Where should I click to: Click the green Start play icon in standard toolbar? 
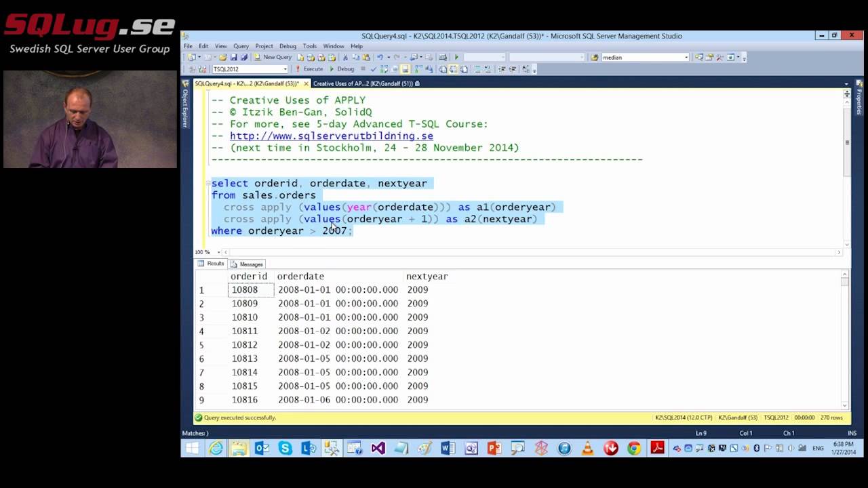click(456, 58)
